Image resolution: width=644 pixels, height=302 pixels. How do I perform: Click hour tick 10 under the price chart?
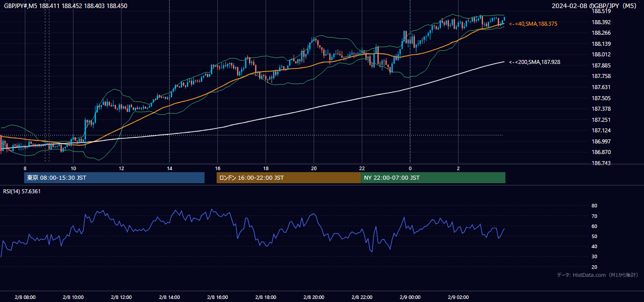[x=73, y=168]
